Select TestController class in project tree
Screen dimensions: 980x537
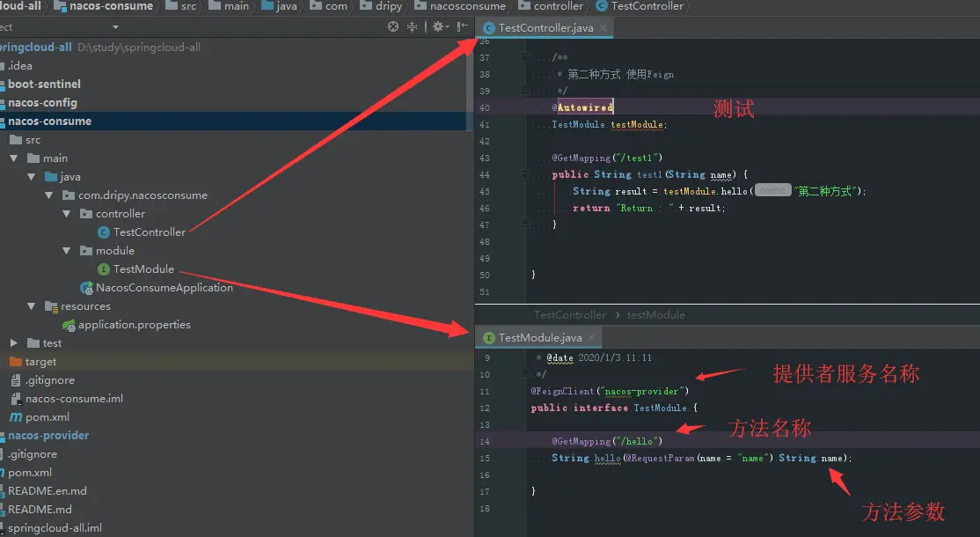coord(142,232)
